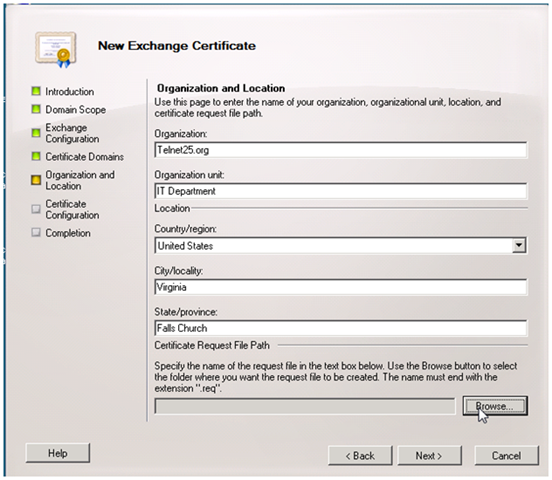The height and width of the screenshot is (480, 552).
Task: Click the City/locality field containing Virginia
Action: (x=340, y=287)
